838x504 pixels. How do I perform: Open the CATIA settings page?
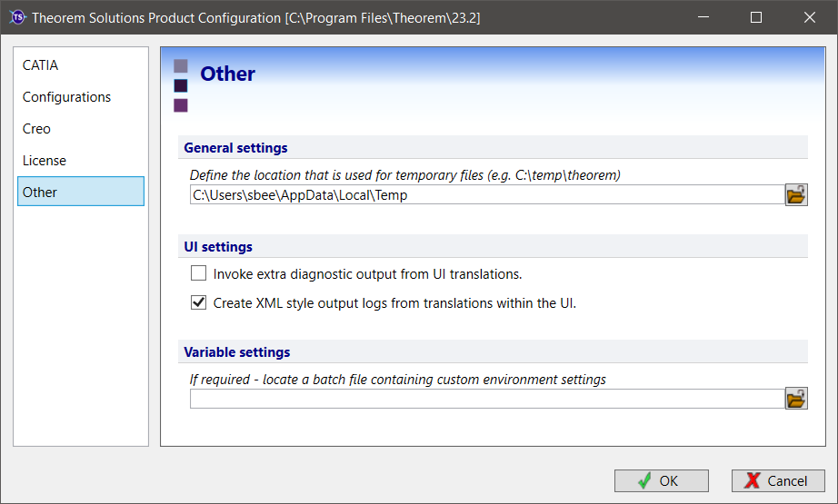81,65
